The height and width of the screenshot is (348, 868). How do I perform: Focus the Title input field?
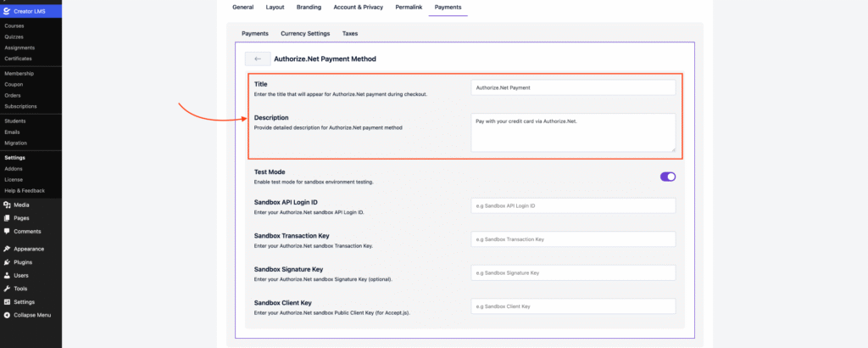point(574,87)
